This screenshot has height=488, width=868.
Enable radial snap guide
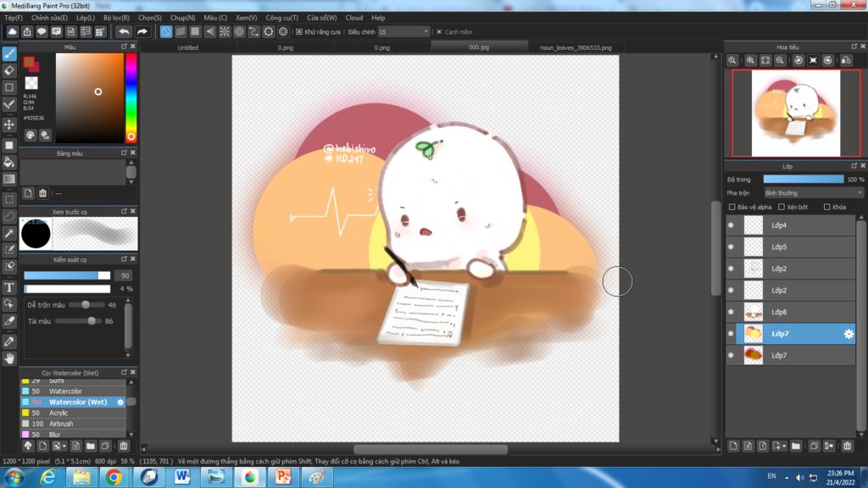pos(224,31)
